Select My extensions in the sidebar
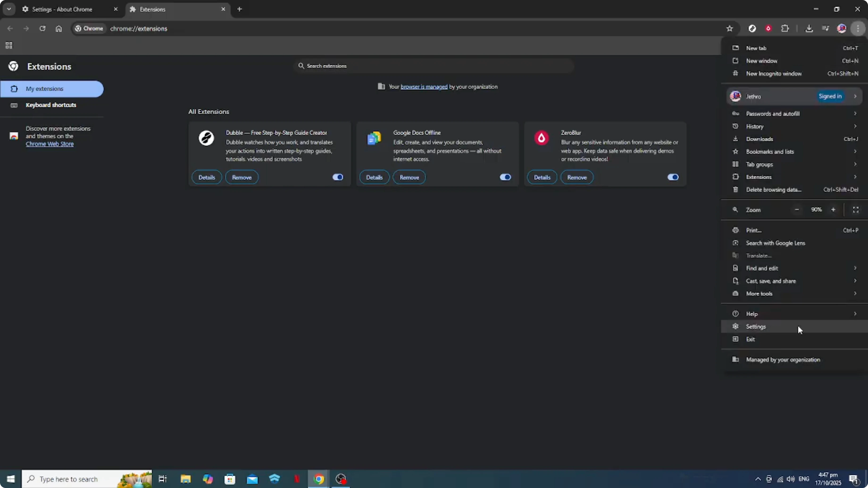The image size is (868, 488). (52, 89)
